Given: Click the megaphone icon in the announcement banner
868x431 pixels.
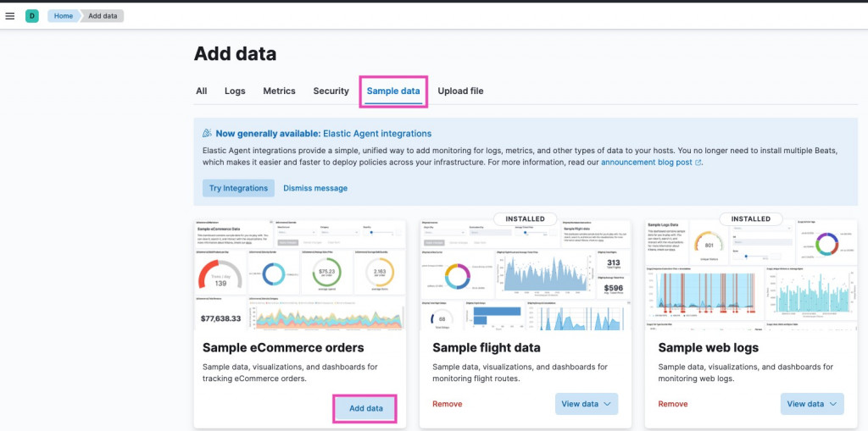Looking at the screenshot, I should pyautogui.click(x=208, y=134).
